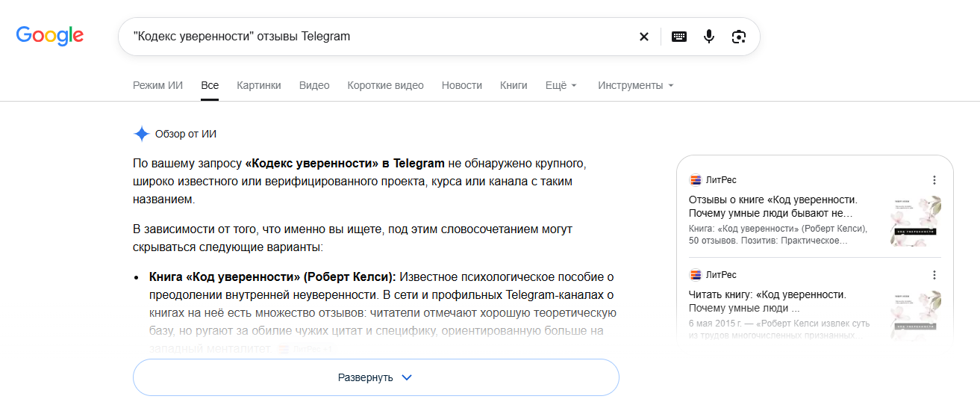Switch to Короткие видео tab
Screen dimensions: 980x411
[385, 85]
